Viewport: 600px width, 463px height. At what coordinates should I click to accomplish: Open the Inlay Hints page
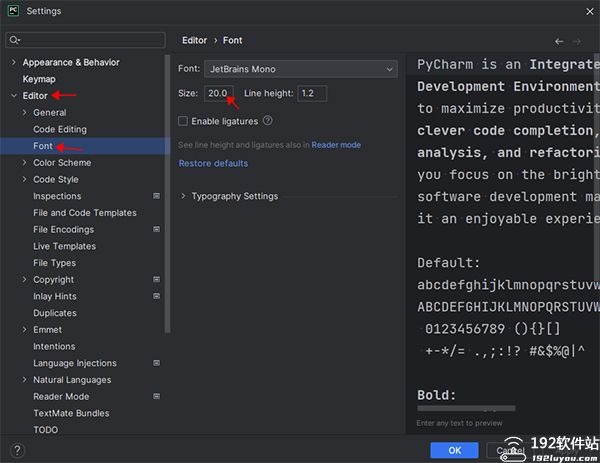(55, 297)
